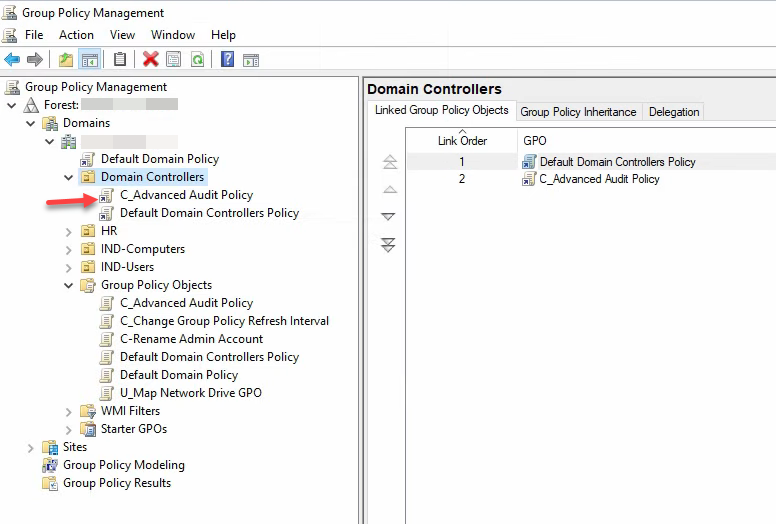This screenshot has width=776, height=524.
Task: Click the Forward arrow toolbar icon
Action: (35, 60)
